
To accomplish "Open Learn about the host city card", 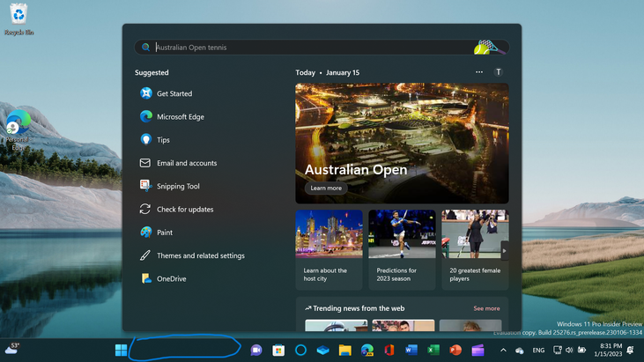I will (329, 250).
